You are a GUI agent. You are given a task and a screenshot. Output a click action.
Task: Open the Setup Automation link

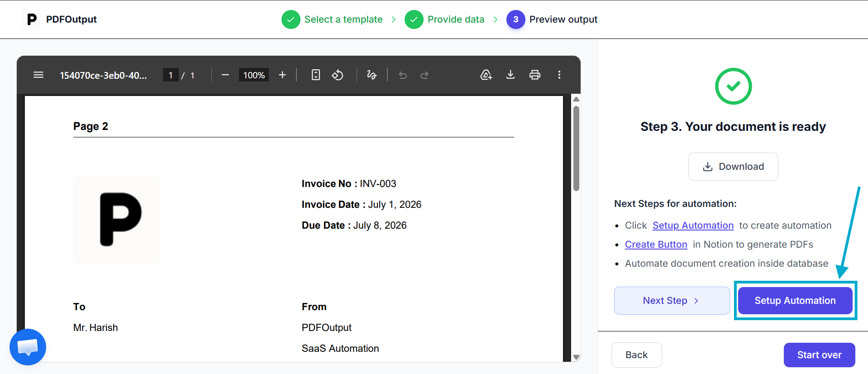(x=693, y=225)
